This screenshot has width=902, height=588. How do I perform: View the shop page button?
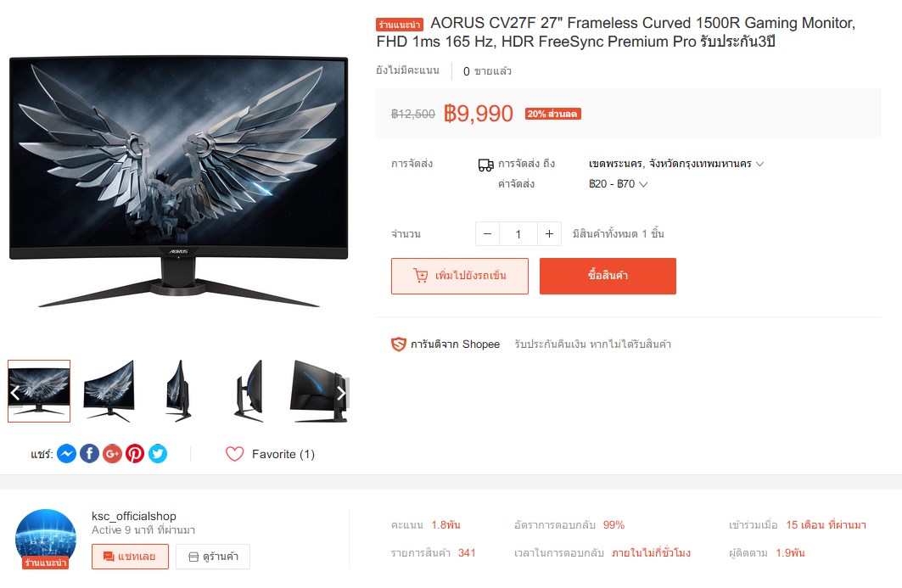[214, 557]
